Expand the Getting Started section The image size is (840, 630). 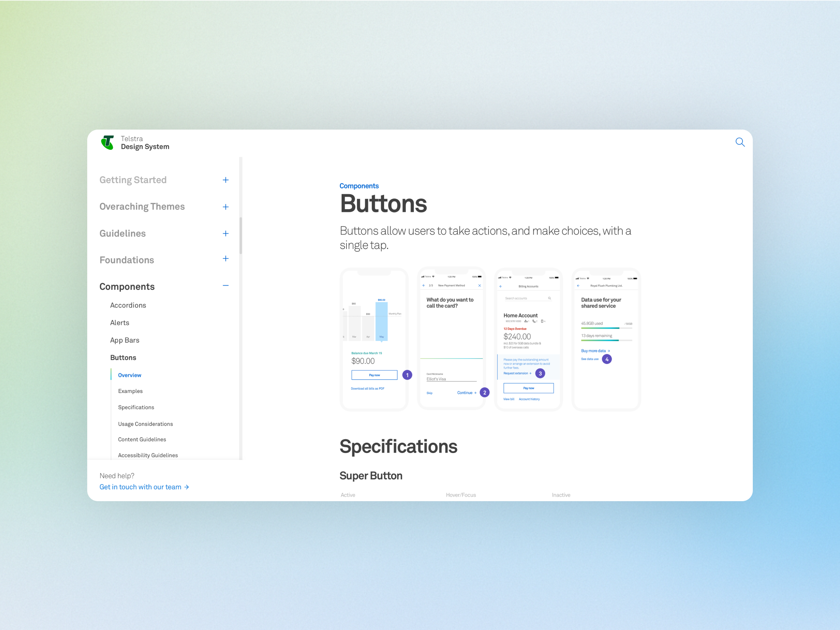[226, 180]
